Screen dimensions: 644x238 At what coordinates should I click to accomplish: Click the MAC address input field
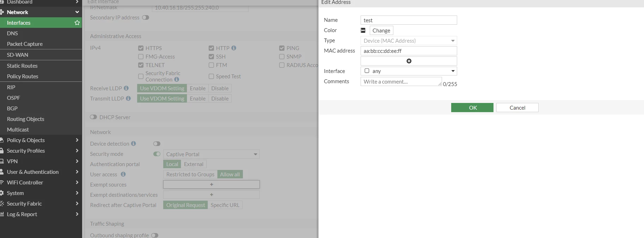pos(409,51)
